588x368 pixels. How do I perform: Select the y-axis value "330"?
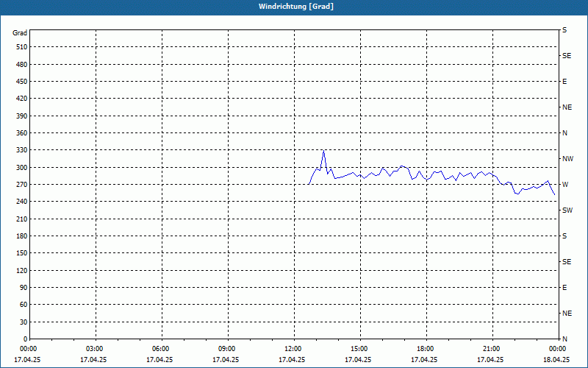point(22,150)
